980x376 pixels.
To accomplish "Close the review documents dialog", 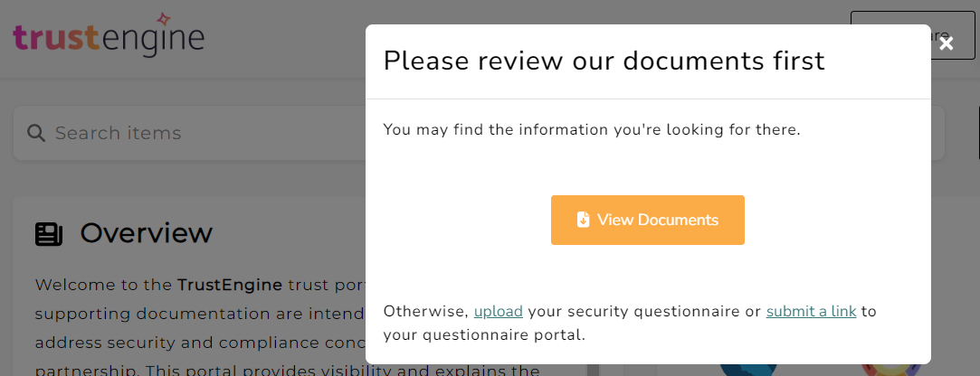I will (x=947, y=43).
